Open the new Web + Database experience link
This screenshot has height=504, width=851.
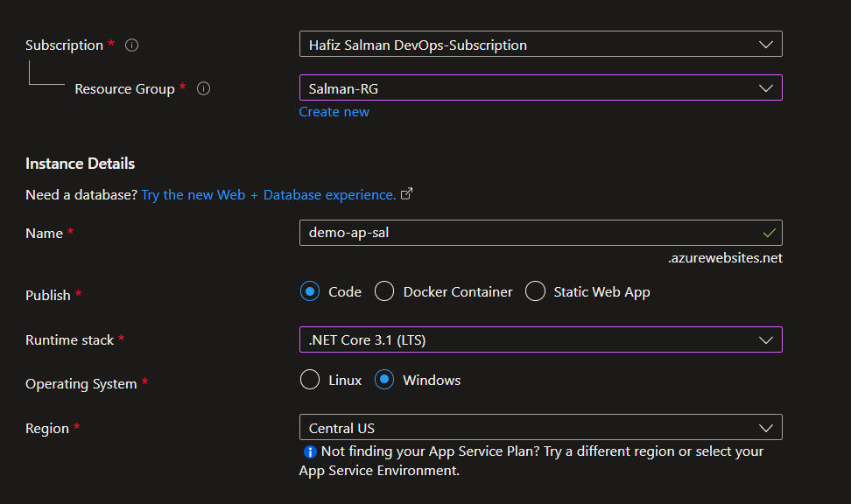point(269,194)
